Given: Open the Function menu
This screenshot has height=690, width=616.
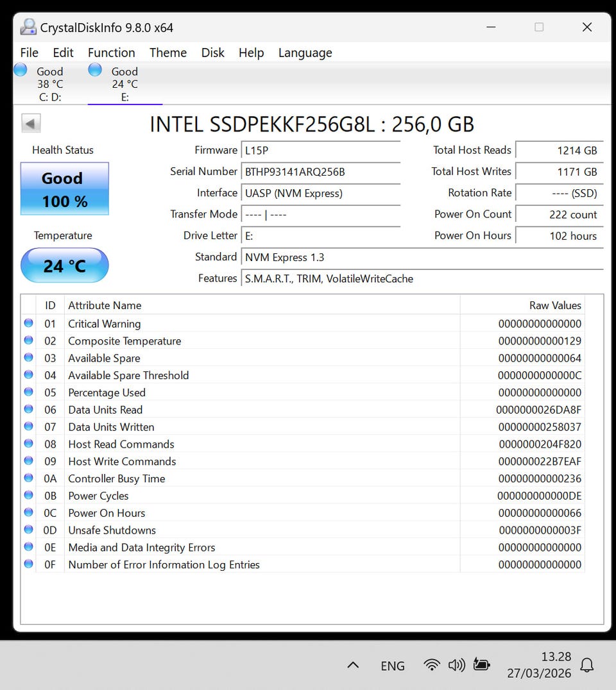Looking at the screenshot, I should 111,53.
